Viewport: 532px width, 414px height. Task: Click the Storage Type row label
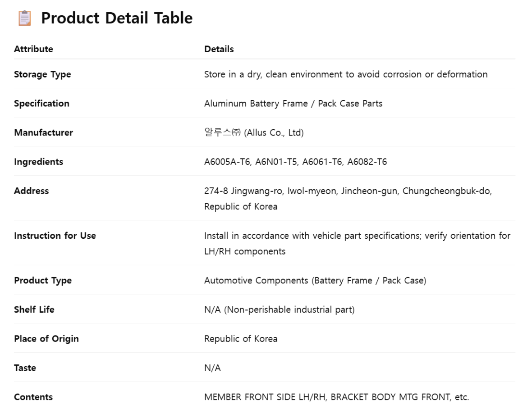click(x=42, y=74)
